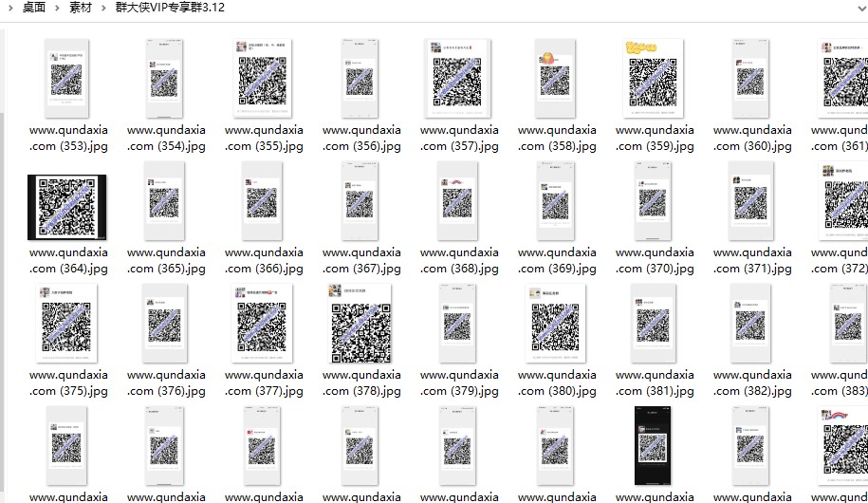
Task: Click file name www.qundaxia.com (382).jpg
Action: 752,382
